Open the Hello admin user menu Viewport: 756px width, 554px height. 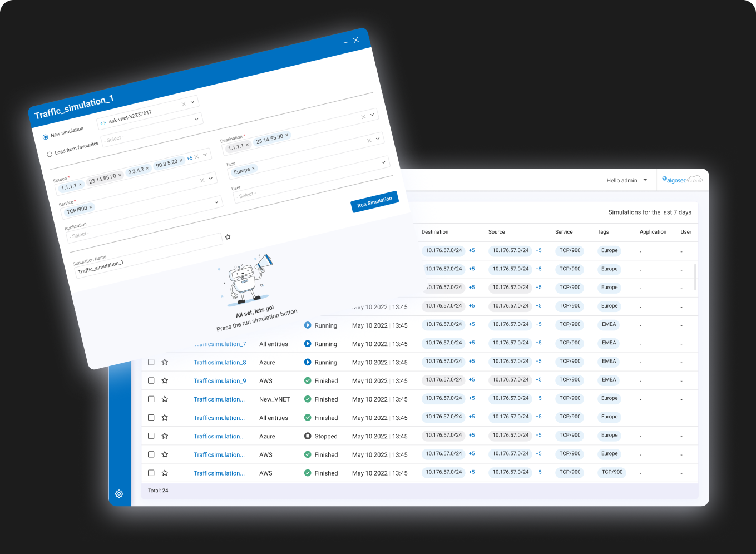point(627,180)
